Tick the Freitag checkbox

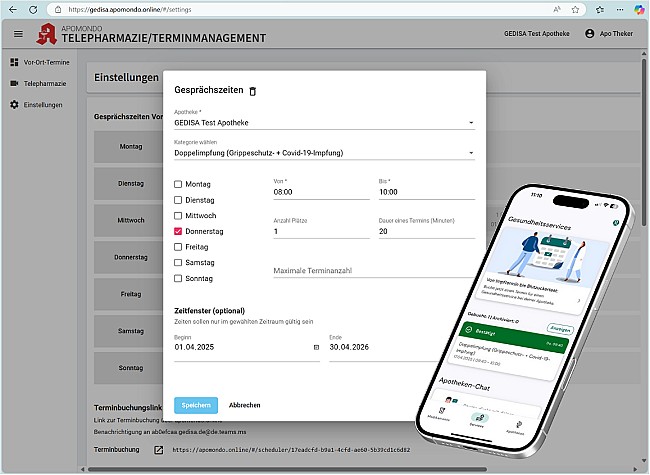tap(178, 247)
